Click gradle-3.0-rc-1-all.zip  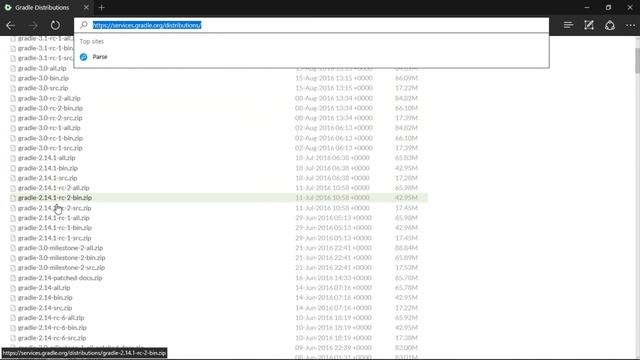point(49,128)
